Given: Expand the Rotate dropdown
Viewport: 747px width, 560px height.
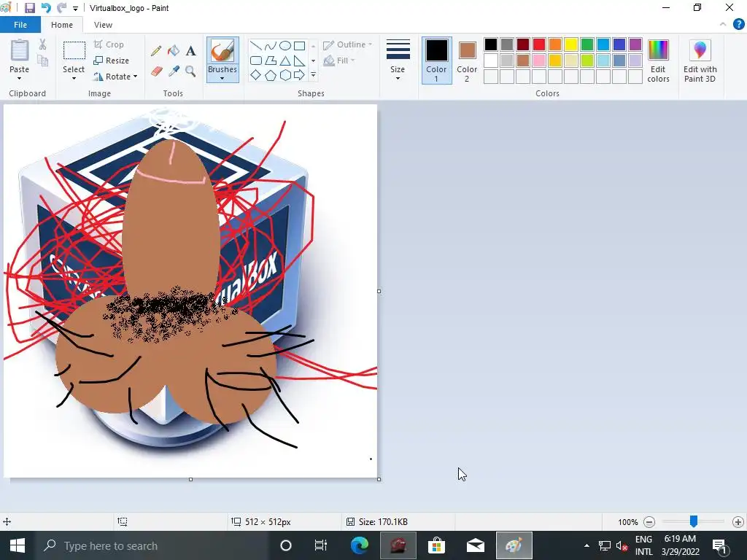Looking at the screenshot, I should coord(135,77).
